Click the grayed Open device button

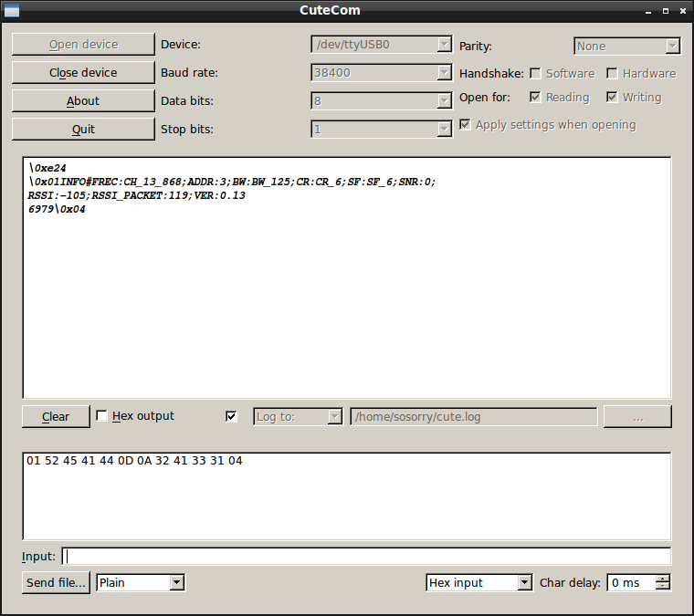83,44
